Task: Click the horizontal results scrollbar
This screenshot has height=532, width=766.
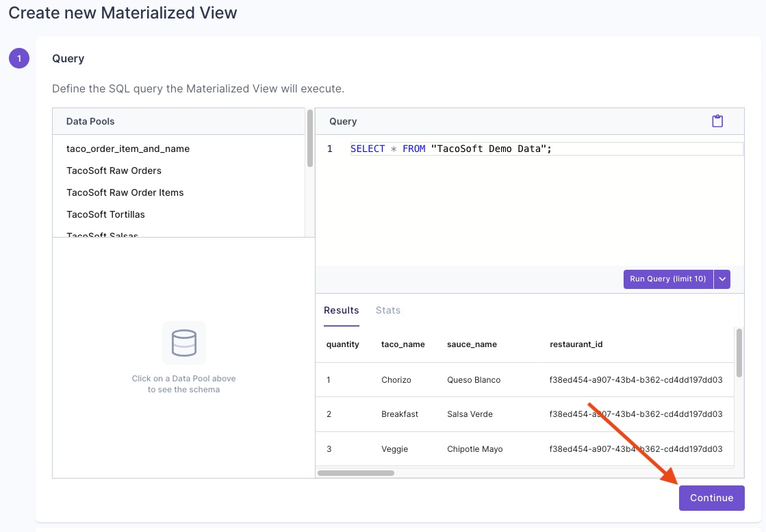Action: [355, 472]
